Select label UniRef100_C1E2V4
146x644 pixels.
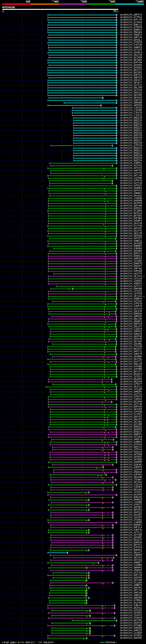[x=131, y=485]
